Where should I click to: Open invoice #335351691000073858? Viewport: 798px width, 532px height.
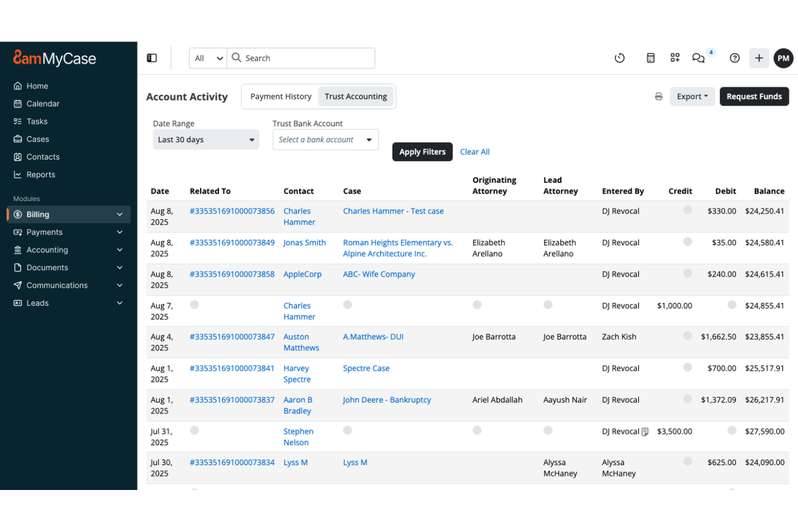pos(232,274)
